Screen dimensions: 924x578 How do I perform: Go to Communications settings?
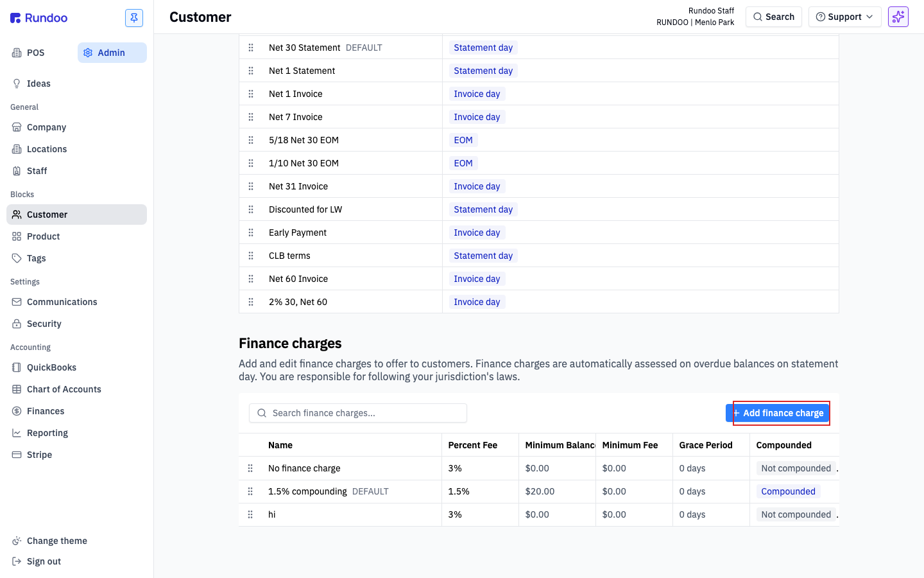click(77, 302)
